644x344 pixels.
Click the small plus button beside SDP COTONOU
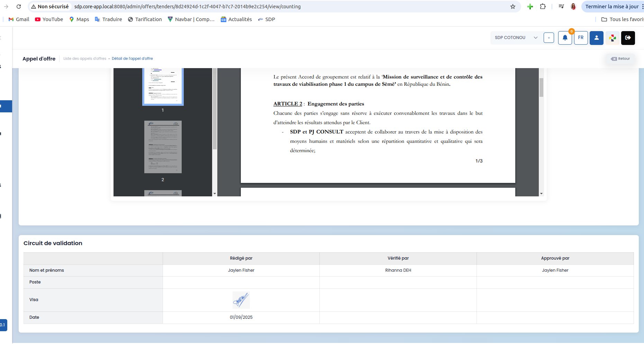point(549,38)
